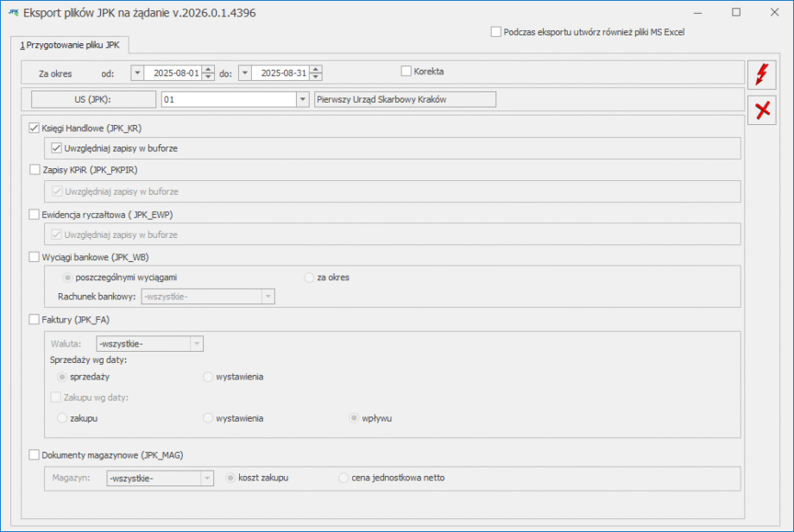
Task: Increase the start date with the up spinner arrow
Action: click(208, 70)
